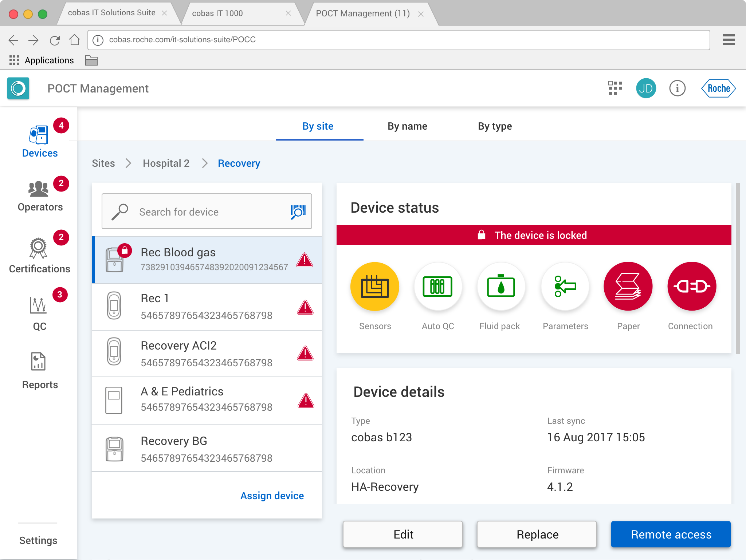Select the Recovery ACI2 device
746x560 pixels.
207,354
